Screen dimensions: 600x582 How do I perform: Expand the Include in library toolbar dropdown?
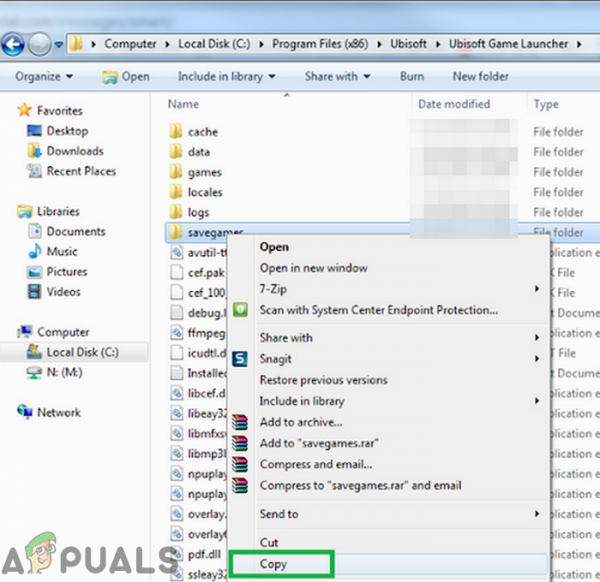(x=227, y=77)
